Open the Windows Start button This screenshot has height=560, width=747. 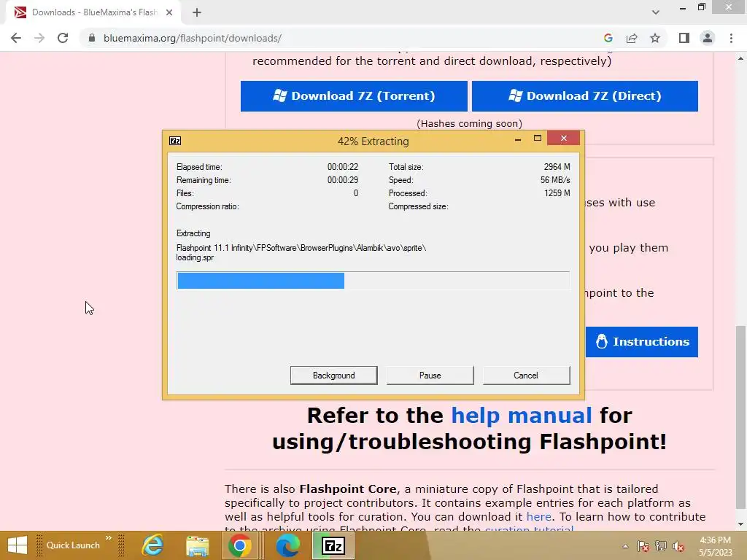pyautogui.click(x=18, y=545)
